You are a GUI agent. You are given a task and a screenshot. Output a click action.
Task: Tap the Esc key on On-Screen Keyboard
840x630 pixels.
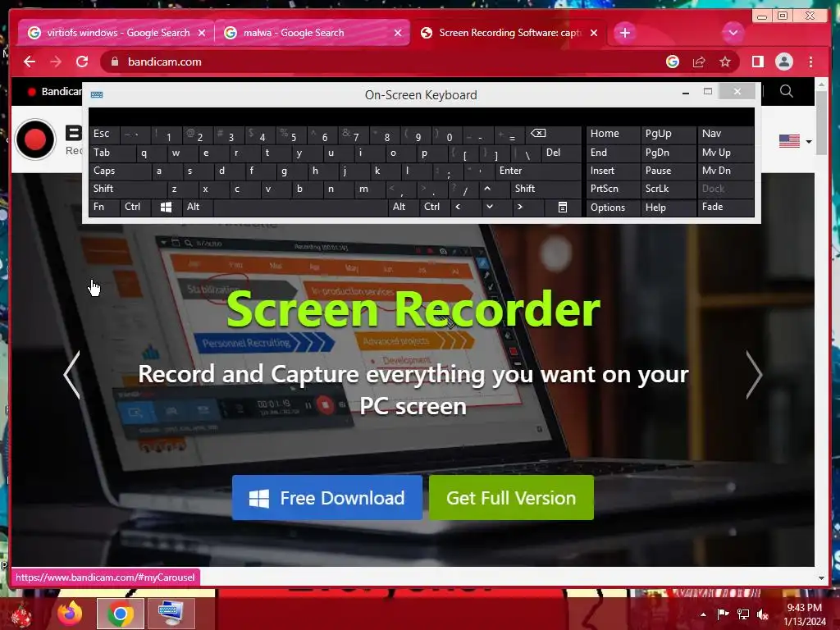(104, 134)
